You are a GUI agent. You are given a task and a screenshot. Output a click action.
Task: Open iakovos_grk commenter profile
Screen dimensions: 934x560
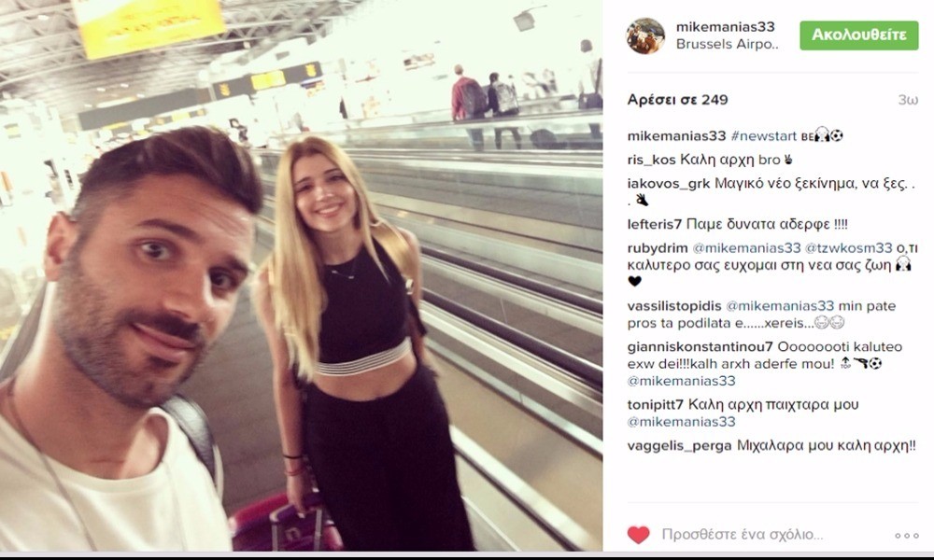point(669,183)
